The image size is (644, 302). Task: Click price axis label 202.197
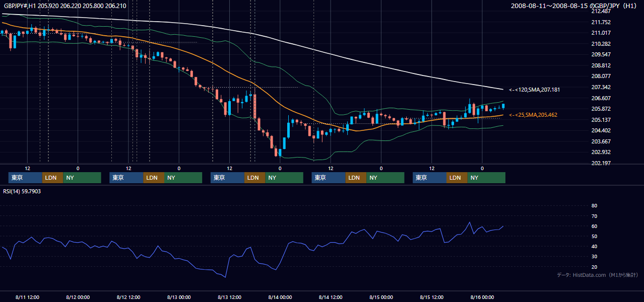pyautogui.click(x=601, y=163)
